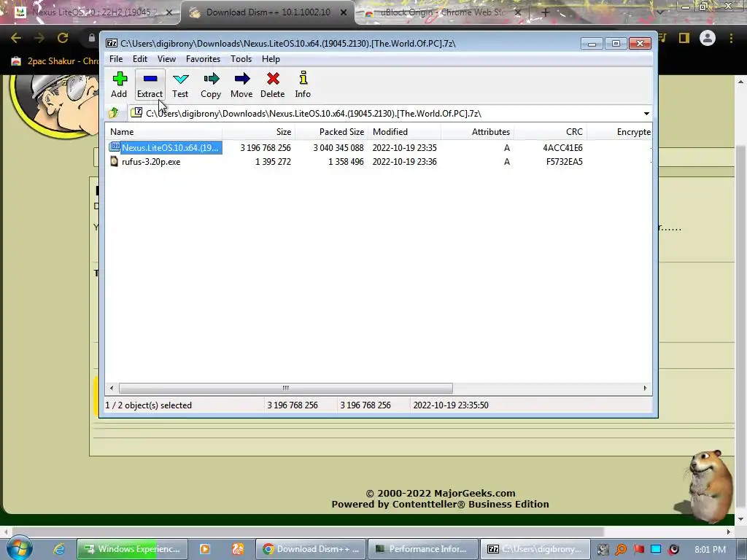Image resolution: width=747 pixels, height=560 pixels.
Task: Click CRC value F5732EA5
Action: 565,162
